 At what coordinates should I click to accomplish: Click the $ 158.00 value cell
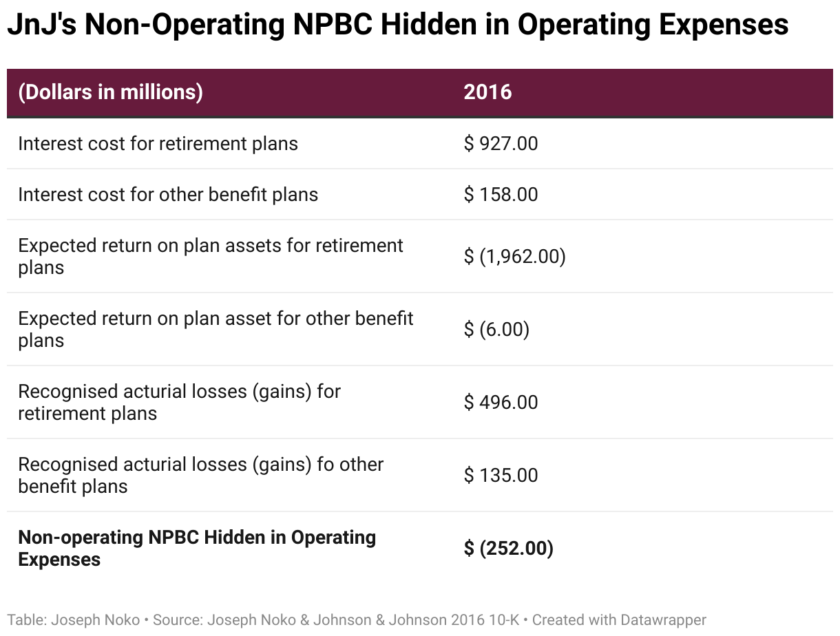tap(501, 194)
